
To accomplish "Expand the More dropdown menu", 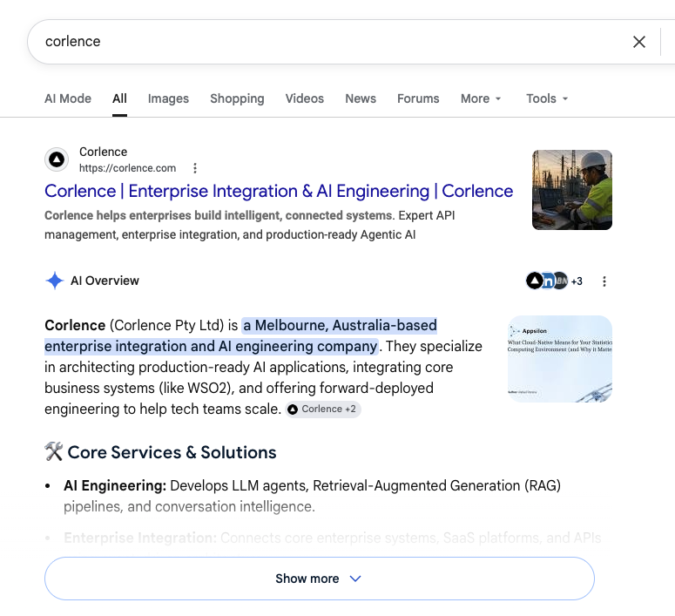I will pyautogui.click(x=481, y=98).
